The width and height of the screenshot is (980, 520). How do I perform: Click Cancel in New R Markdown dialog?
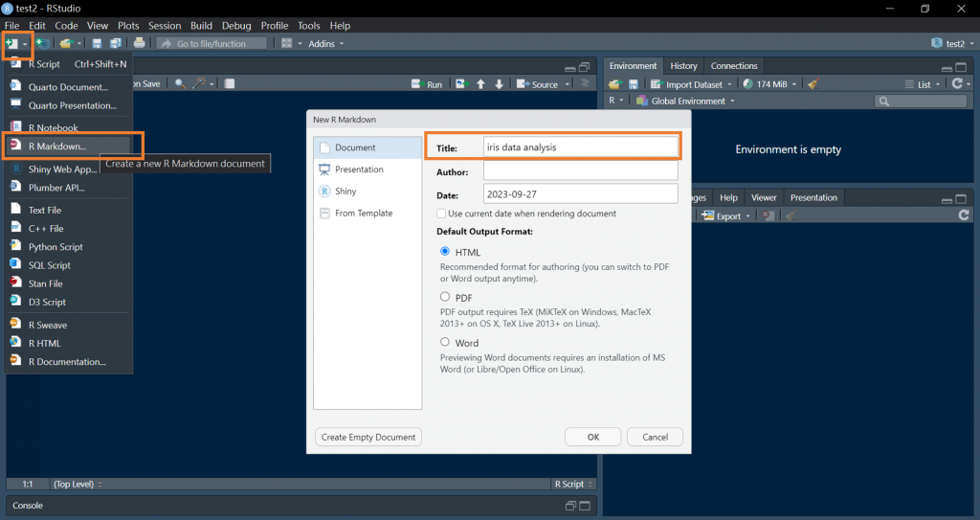tap(655, 437)
